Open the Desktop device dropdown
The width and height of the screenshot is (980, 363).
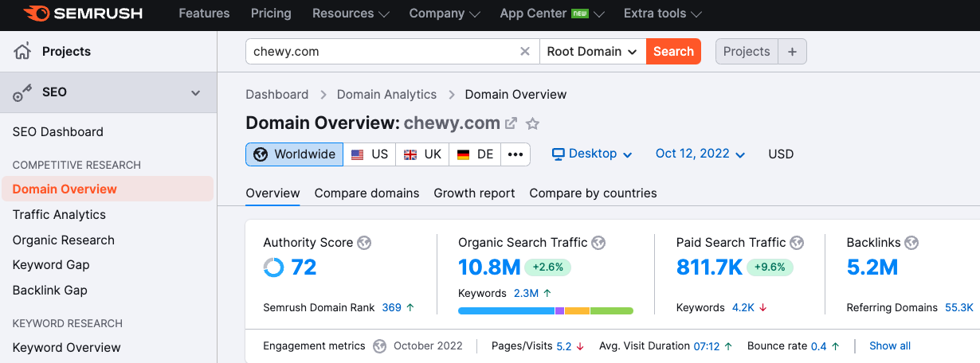click(592, 154)
